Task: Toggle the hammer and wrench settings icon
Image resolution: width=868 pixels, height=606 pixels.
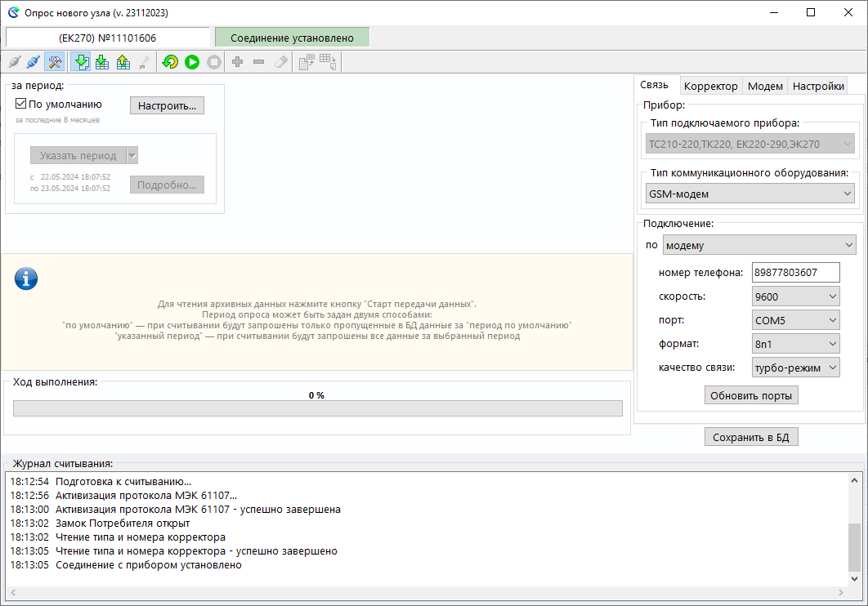Action: [55, 62]
